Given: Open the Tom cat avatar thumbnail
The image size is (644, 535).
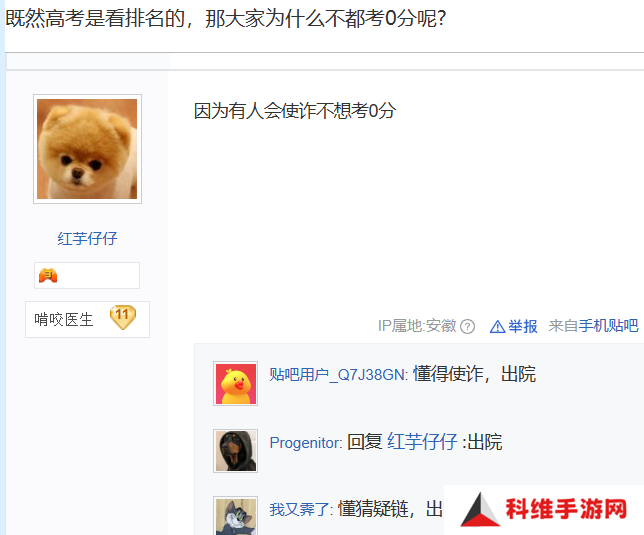Looking at the screenshot, I should click(235, 516).
